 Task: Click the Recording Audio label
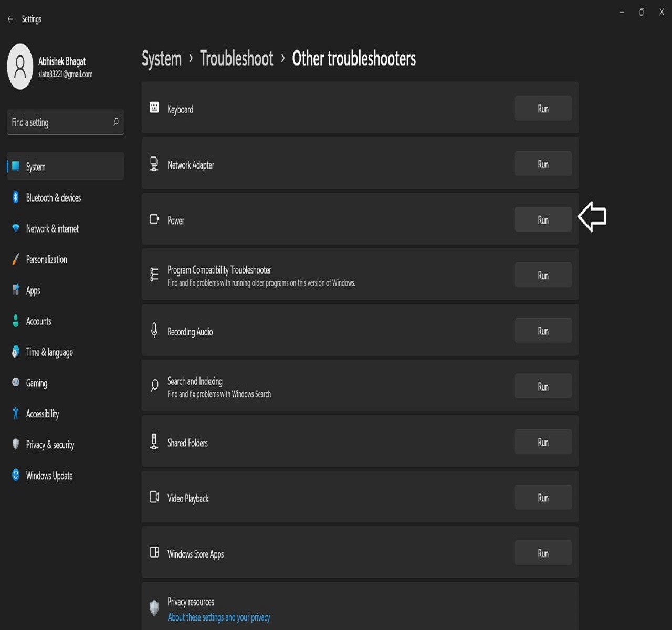pyautogui.click(x=190, y=332)
